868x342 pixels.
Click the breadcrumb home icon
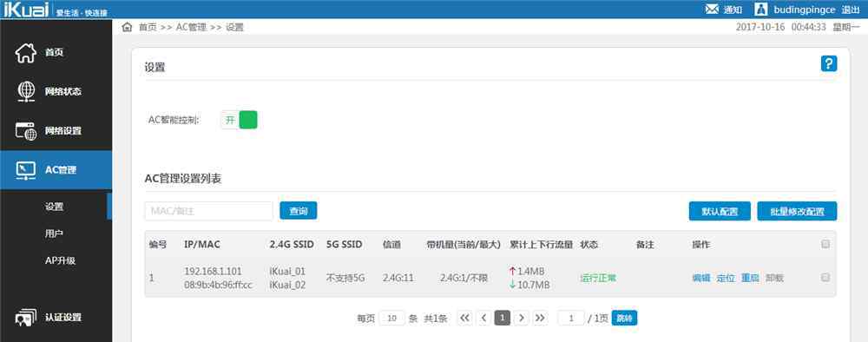pos(128,27)
